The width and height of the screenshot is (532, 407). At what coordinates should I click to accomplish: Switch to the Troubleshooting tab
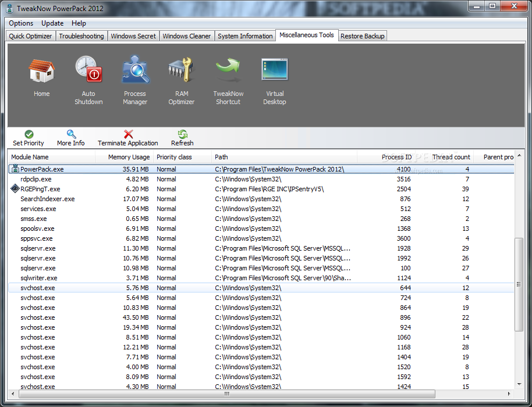[81, 36]
